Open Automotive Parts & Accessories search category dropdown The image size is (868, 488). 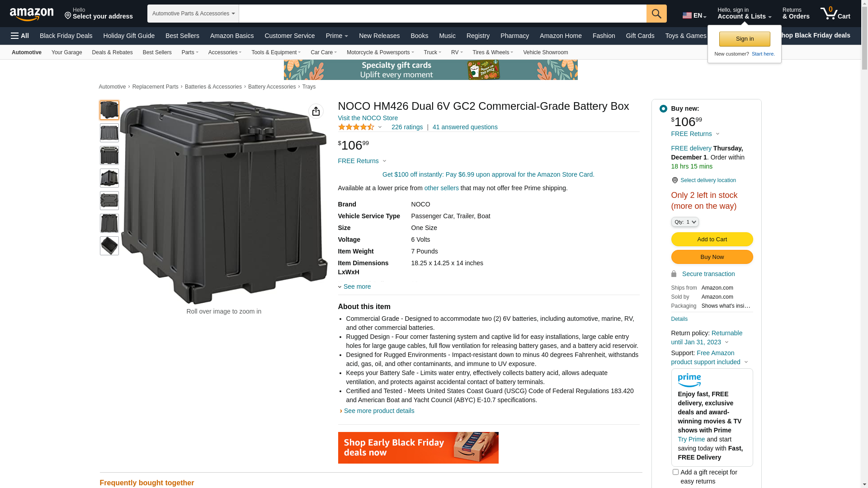(x=193, y=14)
